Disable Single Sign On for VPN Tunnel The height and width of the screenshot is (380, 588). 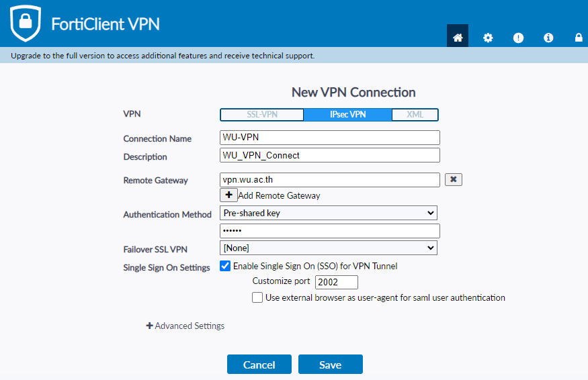point(225,266)
